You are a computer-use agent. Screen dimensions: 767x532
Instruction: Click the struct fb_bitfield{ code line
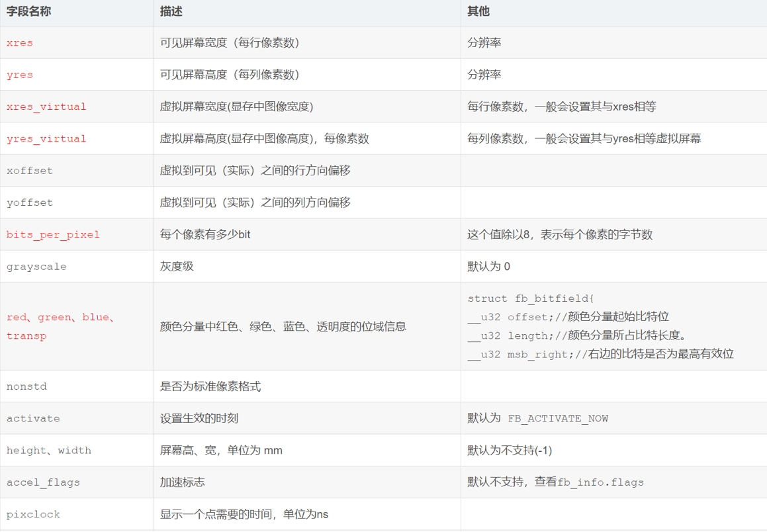point(531,298)
